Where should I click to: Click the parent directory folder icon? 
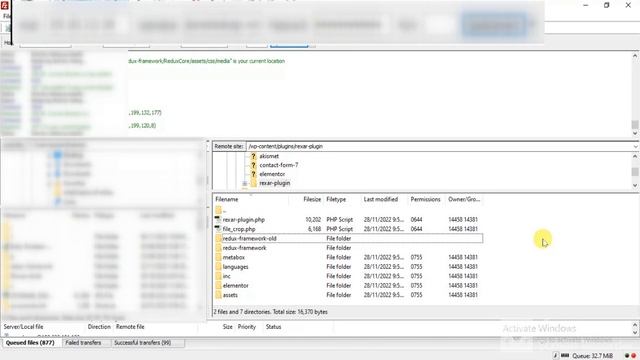pyautogui.click(x=218, y=210)
